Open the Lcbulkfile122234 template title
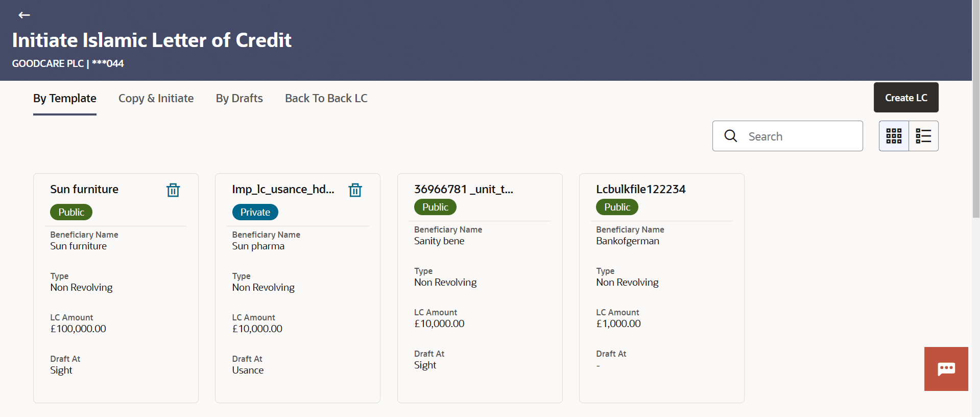980x417 pixels. [x=640, y=189]
